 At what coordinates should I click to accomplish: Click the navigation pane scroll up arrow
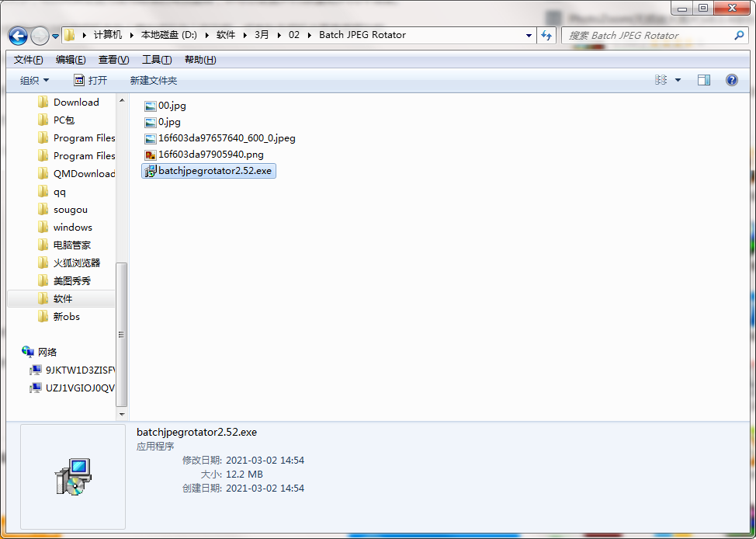[122, 100]
